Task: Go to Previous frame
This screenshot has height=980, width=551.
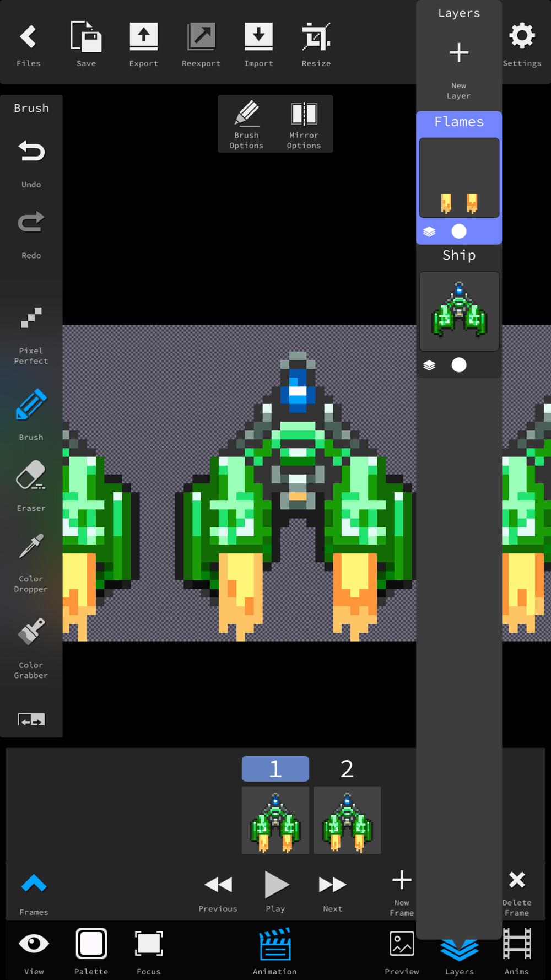Action: point(218,893)
